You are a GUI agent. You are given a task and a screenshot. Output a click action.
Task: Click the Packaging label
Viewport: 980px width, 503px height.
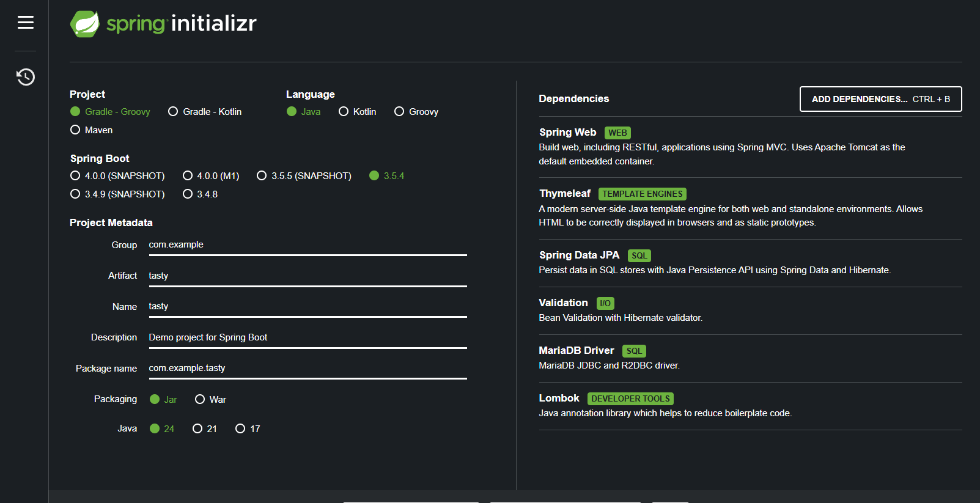(x=116, y=399)
